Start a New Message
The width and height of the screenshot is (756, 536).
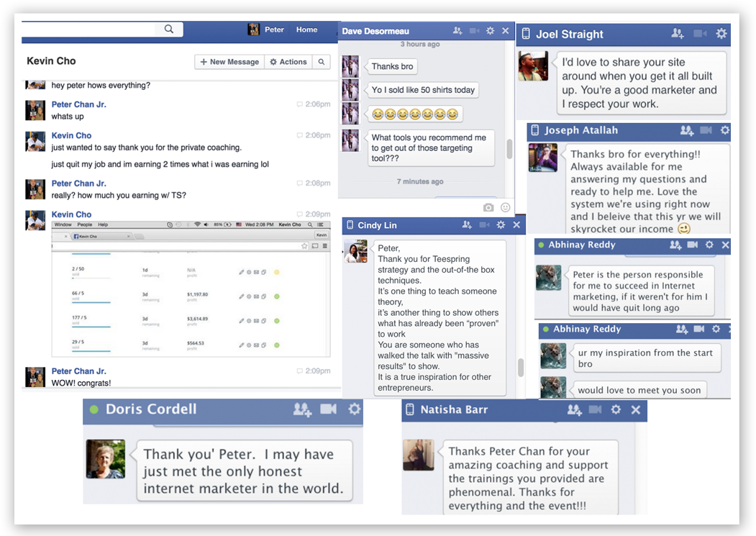point(229,62)
